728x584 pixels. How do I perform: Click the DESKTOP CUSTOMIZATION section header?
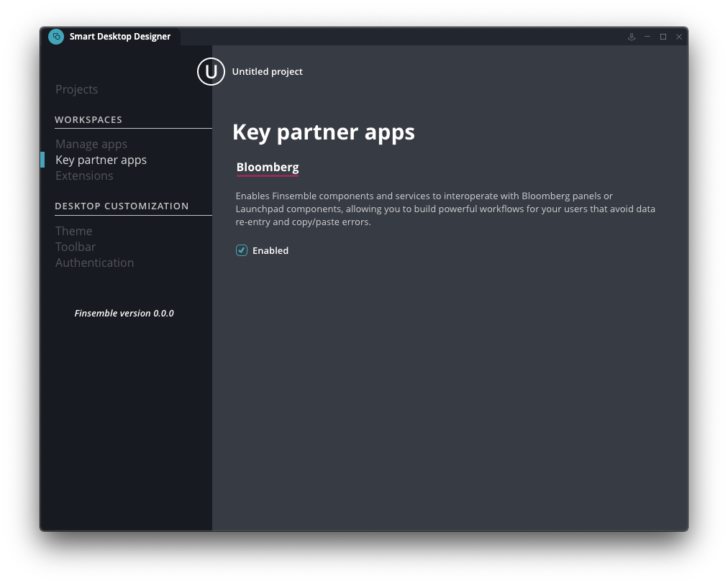122,206
